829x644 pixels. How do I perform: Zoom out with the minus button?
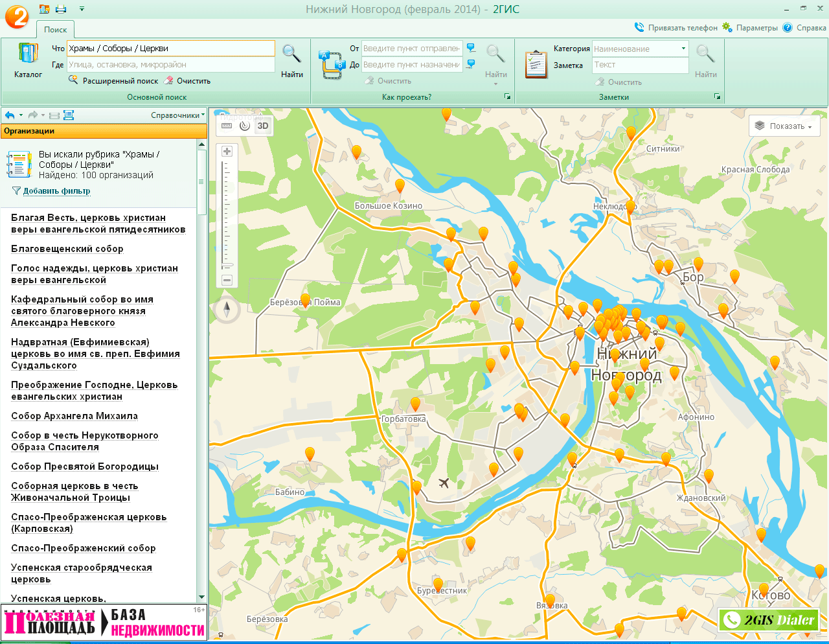[x=227, y=280]
